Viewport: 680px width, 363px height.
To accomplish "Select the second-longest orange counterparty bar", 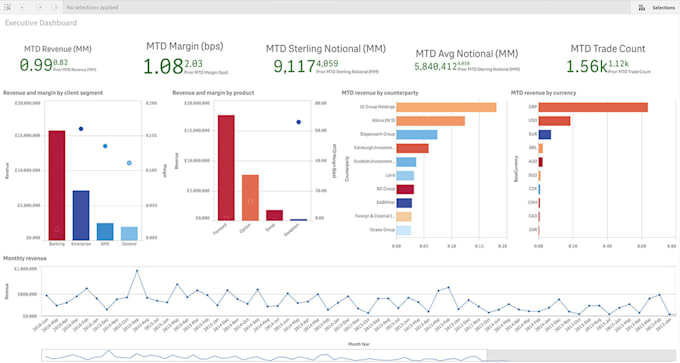I will point(431,121).
